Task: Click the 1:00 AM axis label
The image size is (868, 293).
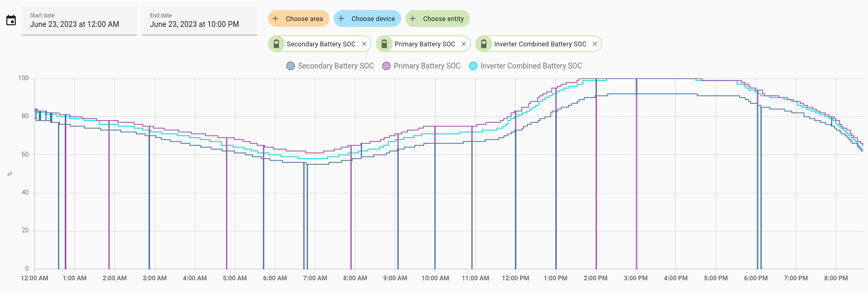Action: (75, 278)
